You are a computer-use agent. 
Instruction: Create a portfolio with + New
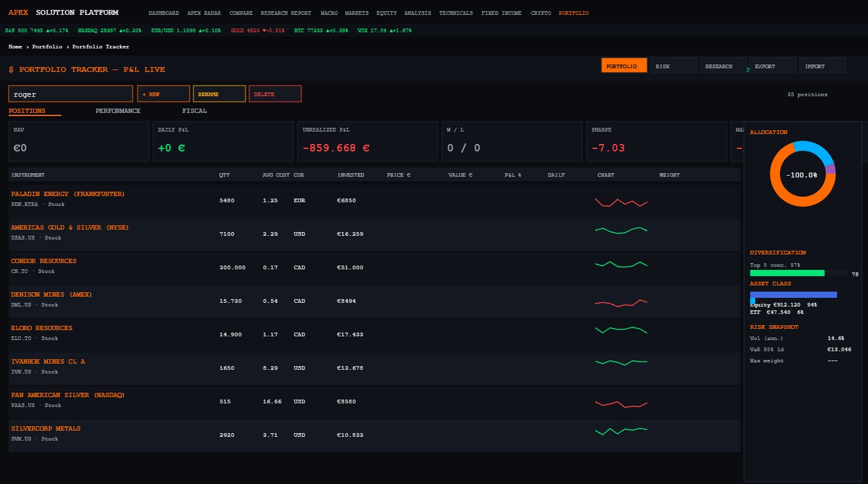pos(164,94)
